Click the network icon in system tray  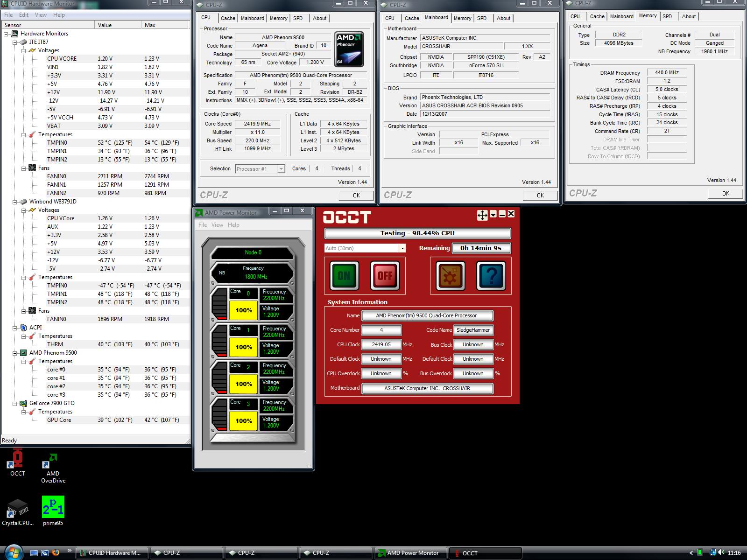click(x=712, y=553)
